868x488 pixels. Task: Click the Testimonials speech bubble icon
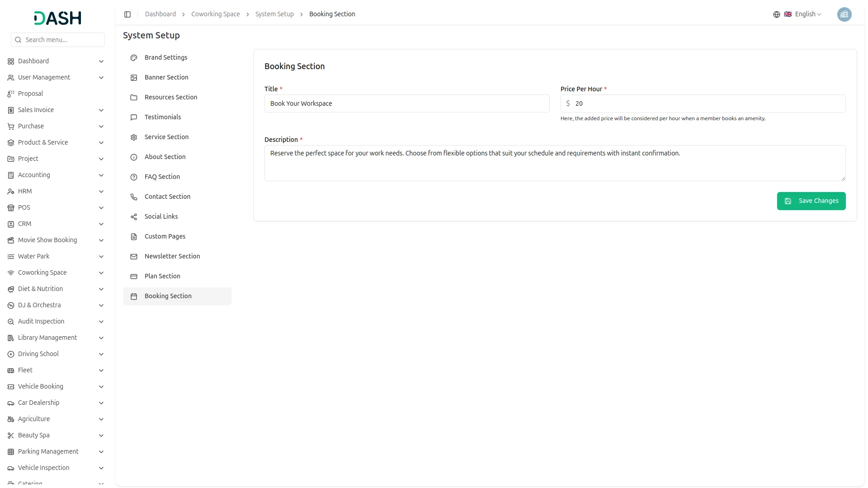(x=134, y=117)
